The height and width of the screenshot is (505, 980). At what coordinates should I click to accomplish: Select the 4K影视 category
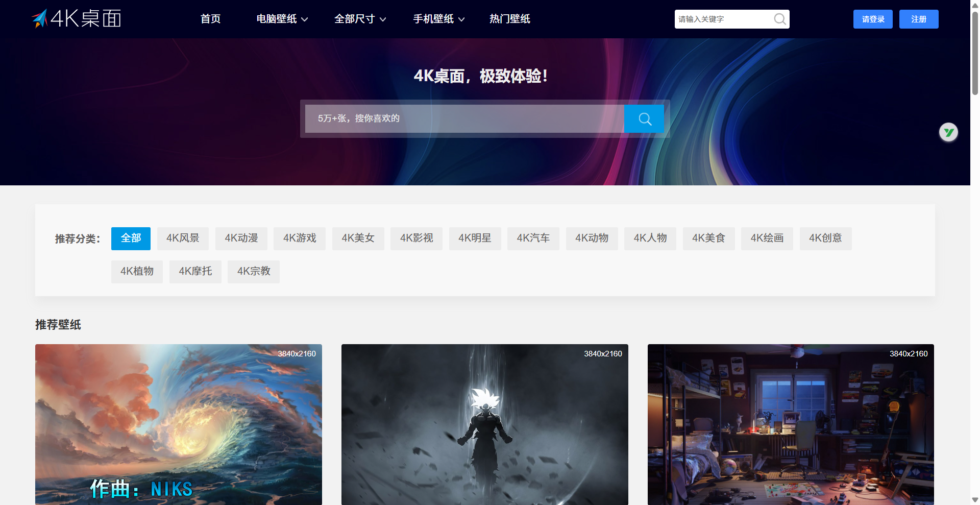coord(416,238)
